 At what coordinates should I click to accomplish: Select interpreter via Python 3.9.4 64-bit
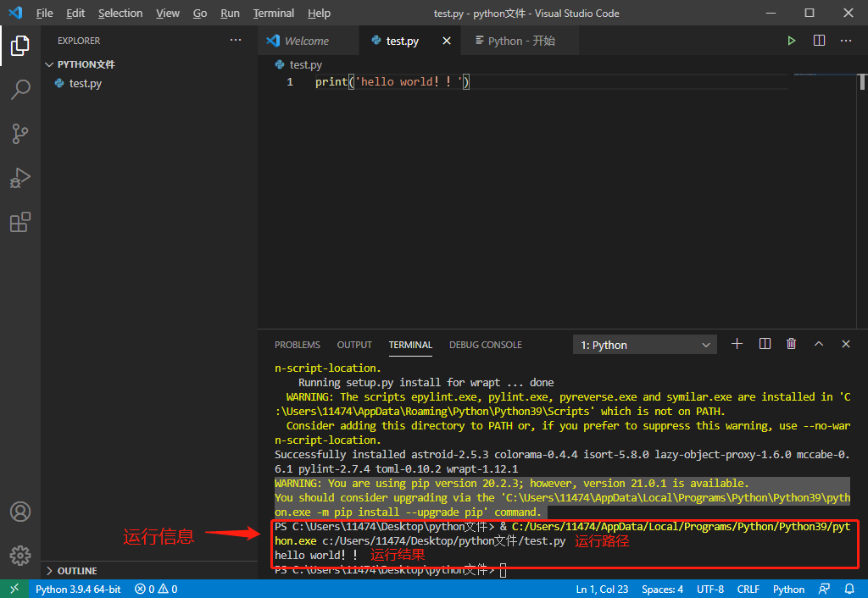point(78,588)
